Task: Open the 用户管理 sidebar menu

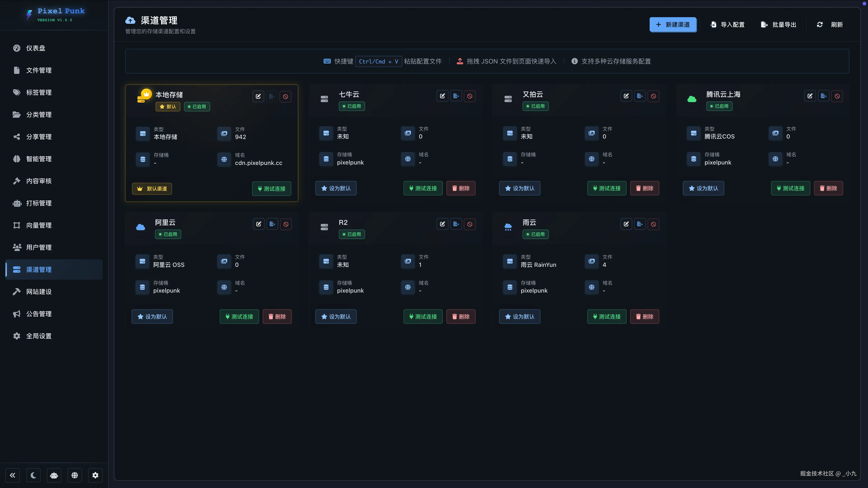Action: point(39,247)
